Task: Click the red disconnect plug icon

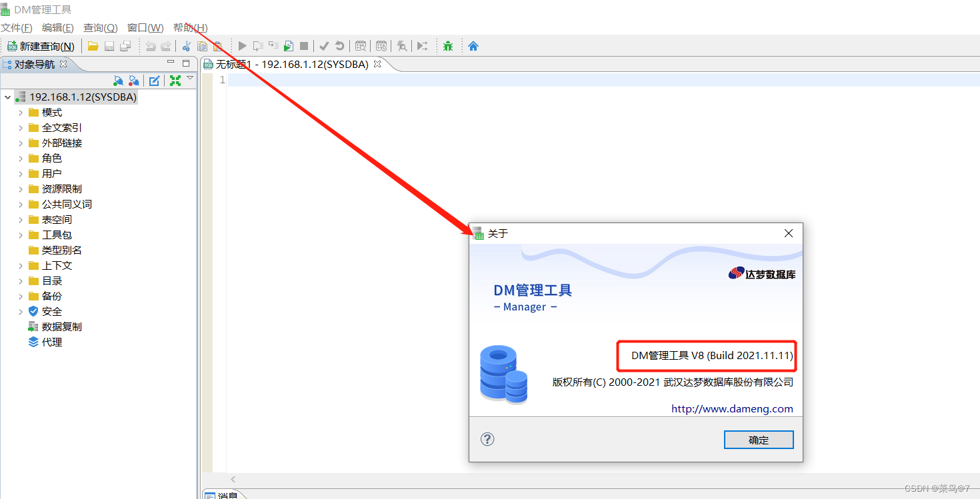Action: [133, 81]
